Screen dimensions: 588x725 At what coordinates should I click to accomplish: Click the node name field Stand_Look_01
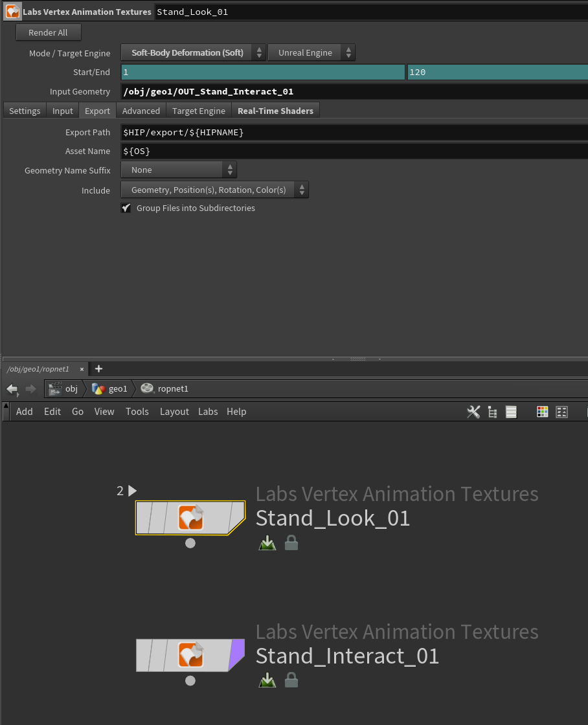point(372,12)
